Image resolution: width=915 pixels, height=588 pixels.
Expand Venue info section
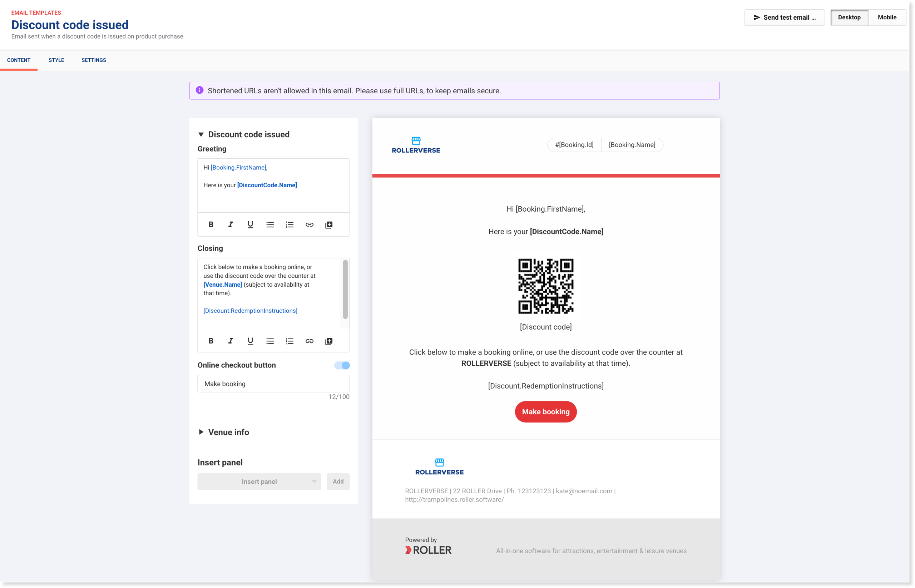click(x=201, y=432)
